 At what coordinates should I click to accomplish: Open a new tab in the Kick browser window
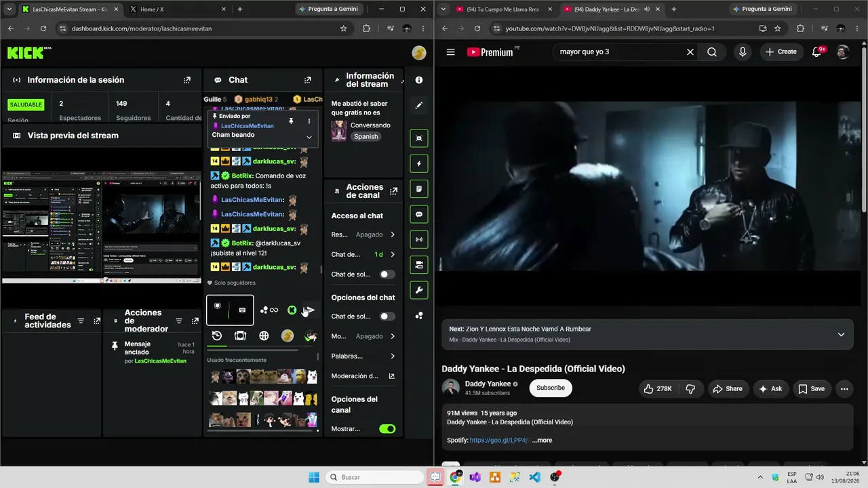tap(239, 9)
